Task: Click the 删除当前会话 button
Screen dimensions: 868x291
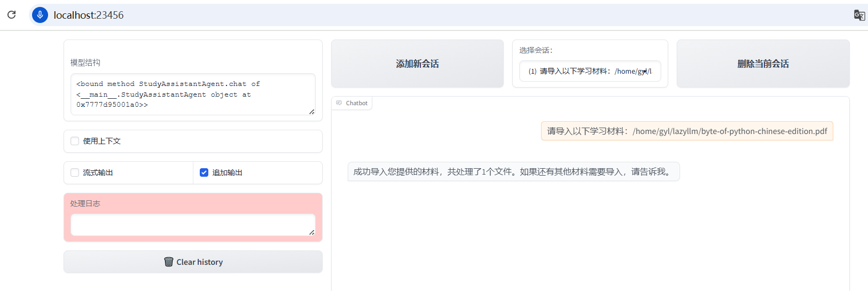Action: click(763, 64)
